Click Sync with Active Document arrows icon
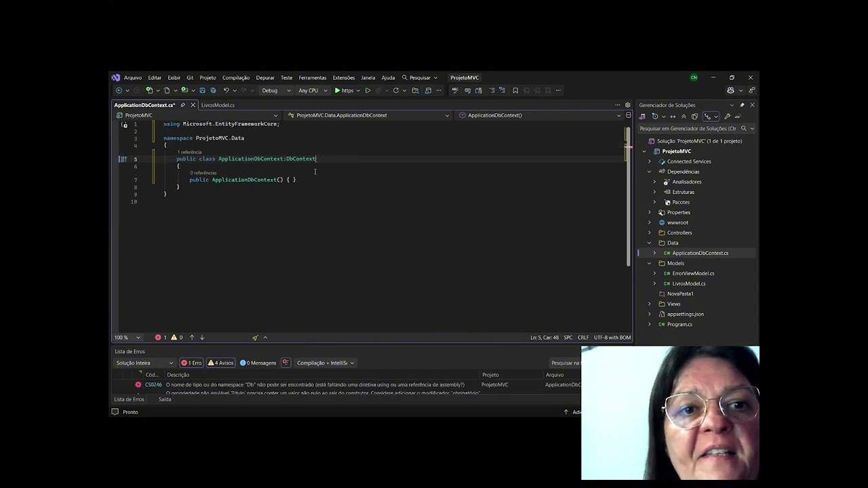Screen dimensions: 868x488 point(673,117)
